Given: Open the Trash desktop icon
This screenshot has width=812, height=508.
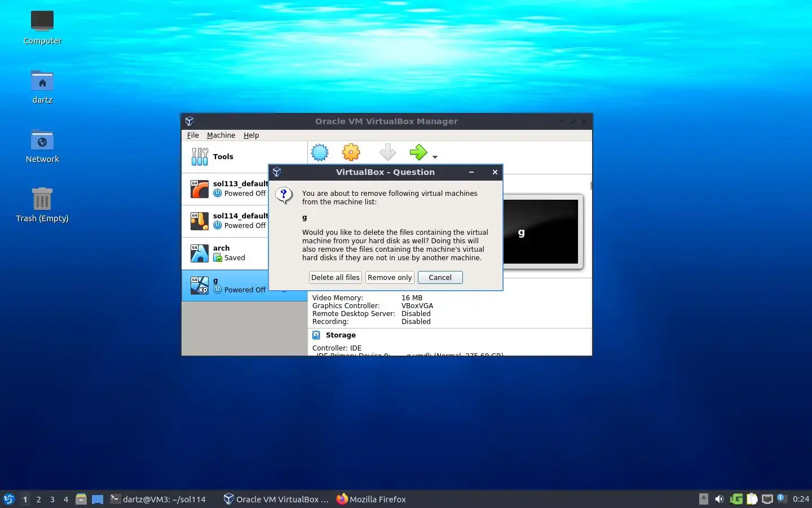Looking at the screenshot, I should 42,205.
